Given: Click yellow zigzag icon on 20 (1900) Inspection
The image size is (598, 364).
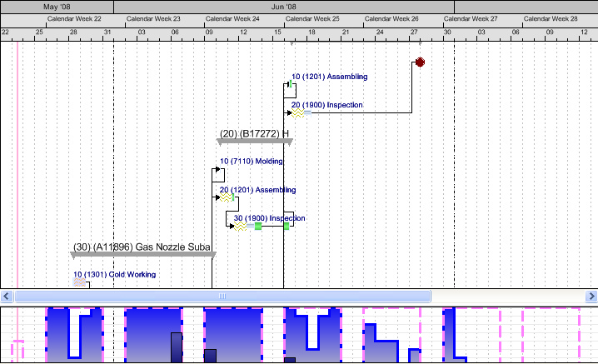Looking at the screenshot, I should coord(296,114).
